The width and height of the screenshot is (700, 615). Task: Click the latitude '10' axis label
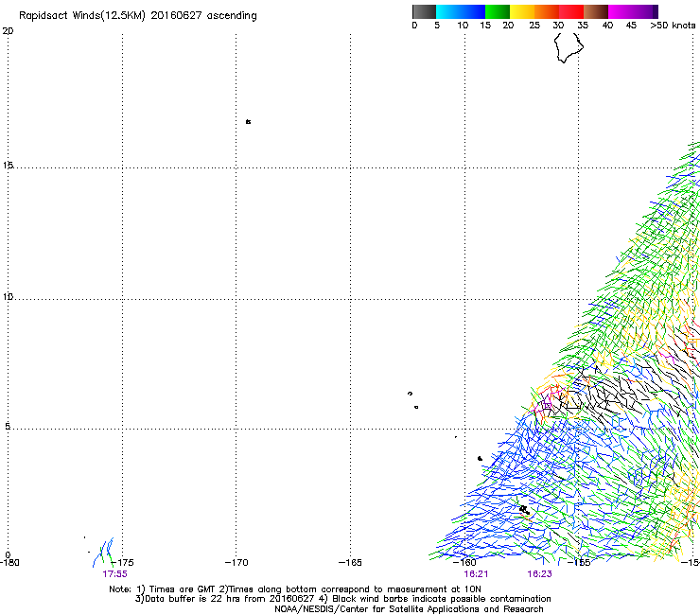[8, 296]
